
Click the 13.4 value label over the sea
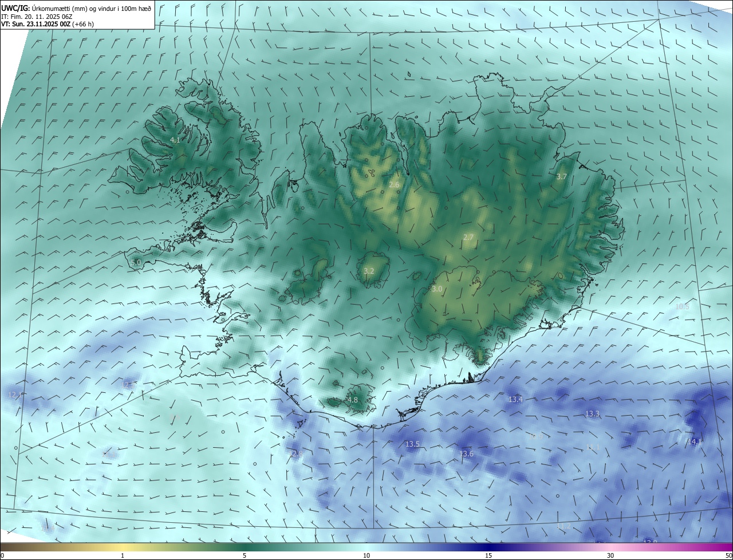(x=515, y=399)
